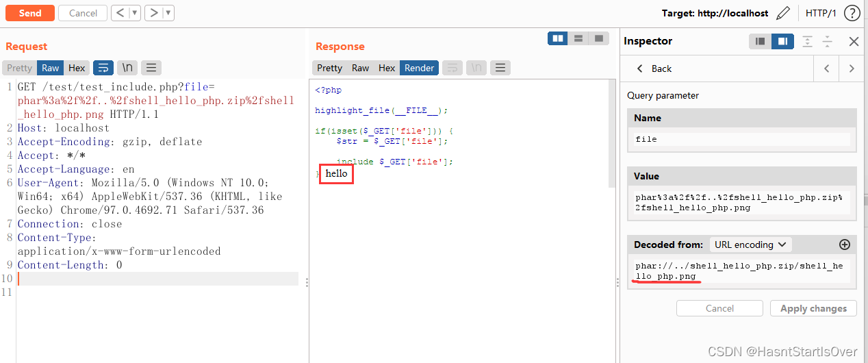The image size is (868, 363).
Task: Switch Response view to Pretty tab
Action: 329,68
